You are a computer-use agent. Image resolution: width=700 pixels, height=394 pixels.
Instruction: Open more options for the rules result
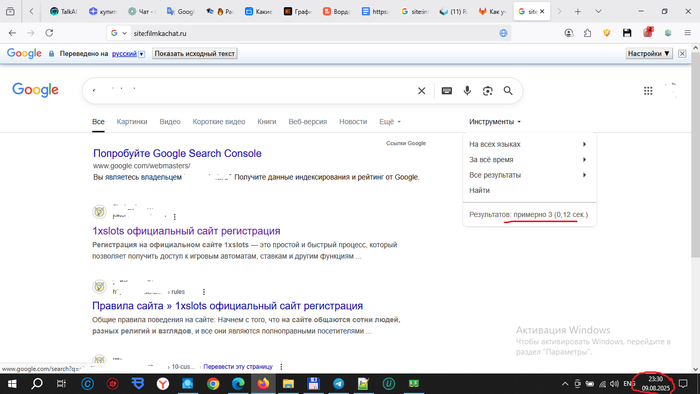point(204,292)
